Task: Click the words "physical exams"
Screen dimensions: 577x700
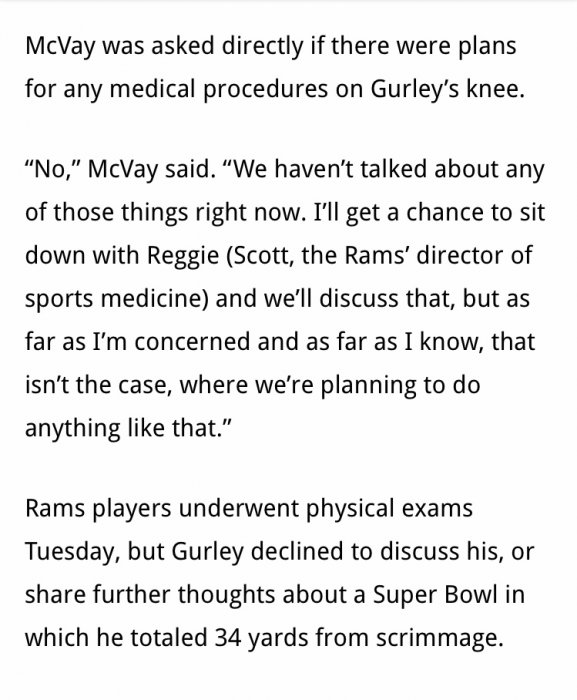Action: tap(389, 509)
